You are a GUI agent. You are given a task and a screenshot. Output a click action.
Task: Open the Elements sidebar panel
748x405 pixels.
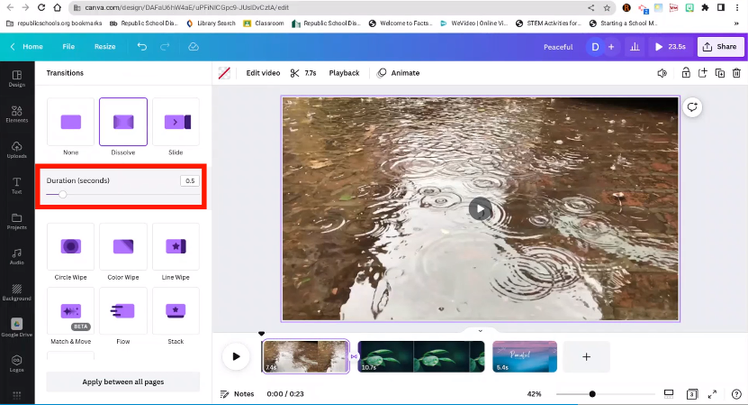click(17, 111)
